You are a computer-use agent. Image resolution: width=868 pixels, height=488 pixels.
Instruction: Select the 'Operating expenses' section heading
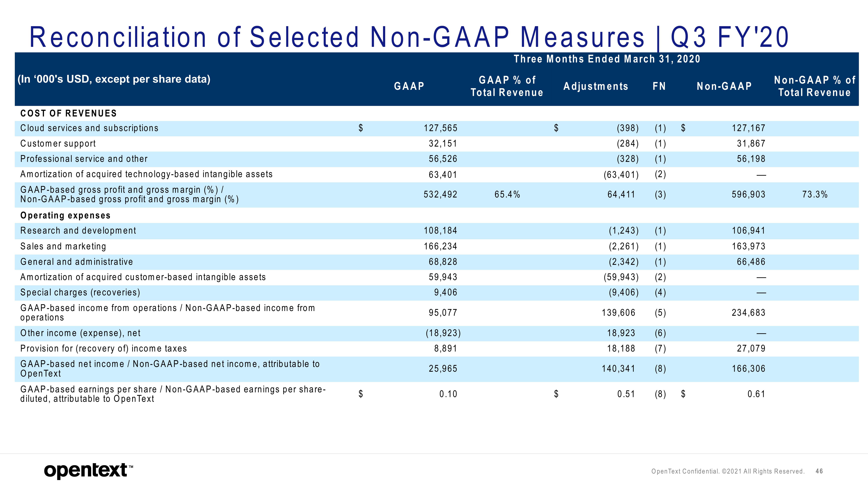point(65,216)
